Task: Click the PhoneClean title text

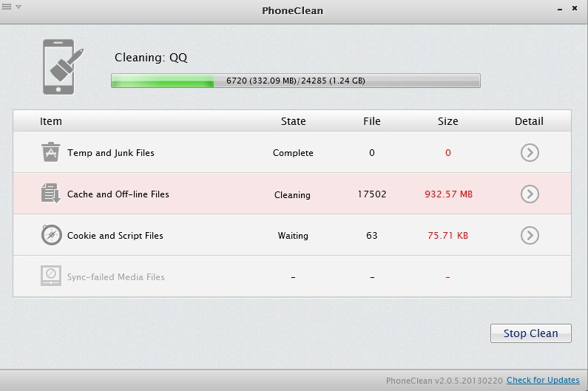Action: click(x=292, y=10)
